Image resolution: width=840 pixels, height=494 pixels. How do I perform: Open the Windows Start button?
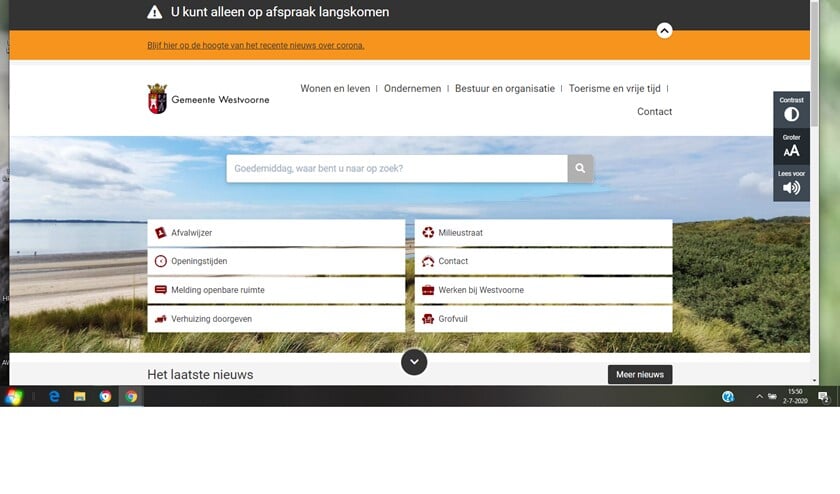pyautogui.click(x=14, y=396)
